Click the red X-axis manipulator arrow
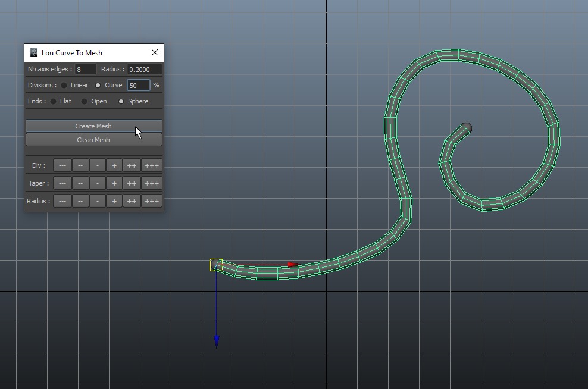 coord(292,265)
